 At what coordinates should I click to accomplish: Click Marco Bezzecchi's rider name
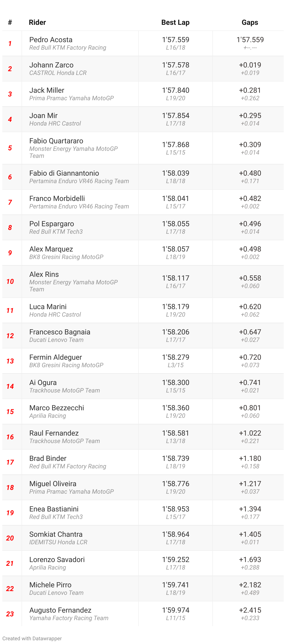coord(56,408)
